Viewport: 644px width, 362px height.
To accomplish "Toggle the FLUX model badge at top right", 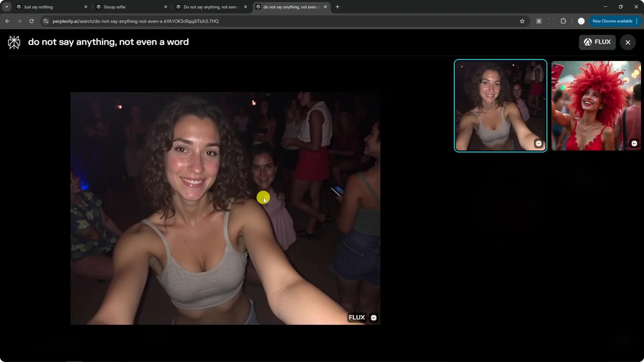I will 597,42.
